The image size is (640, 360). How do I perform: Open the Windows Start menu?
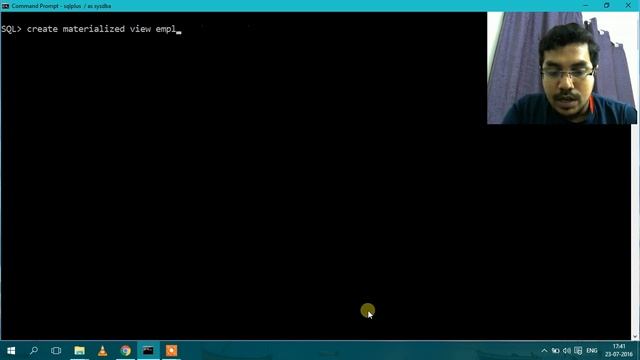11,351
